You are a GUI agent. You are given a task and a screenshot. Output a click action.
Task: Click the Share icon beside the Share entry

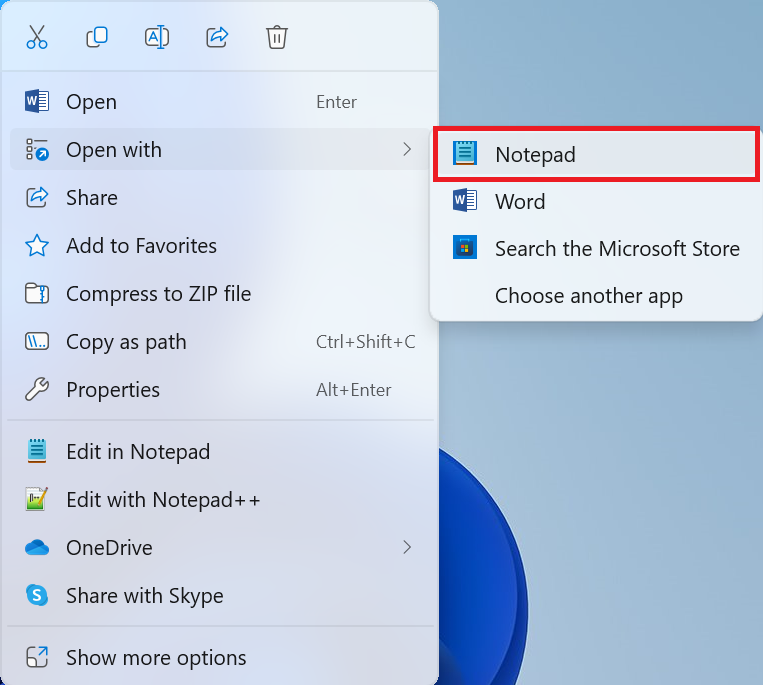[37, 198]
